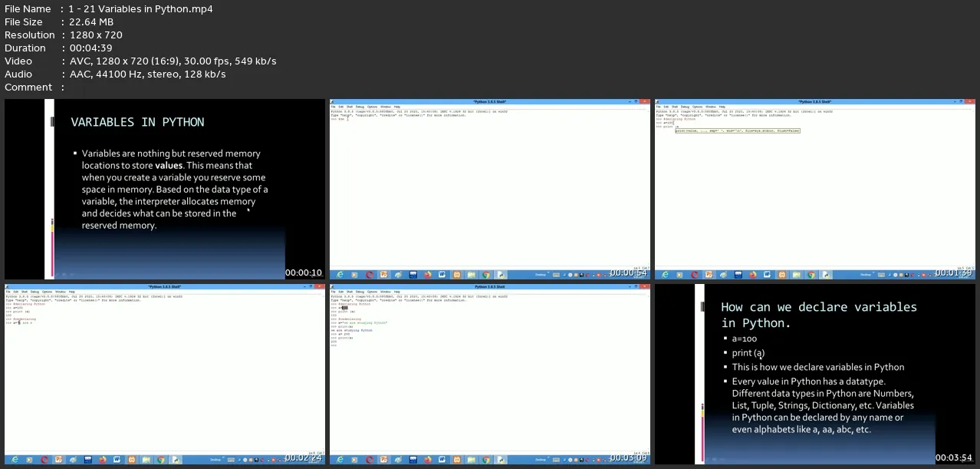Viewport: 980px width, 469px height.
Task: Click the XAMPP icon in 00:00:54 thumbnail taskbar
Action: coord(457,275)
